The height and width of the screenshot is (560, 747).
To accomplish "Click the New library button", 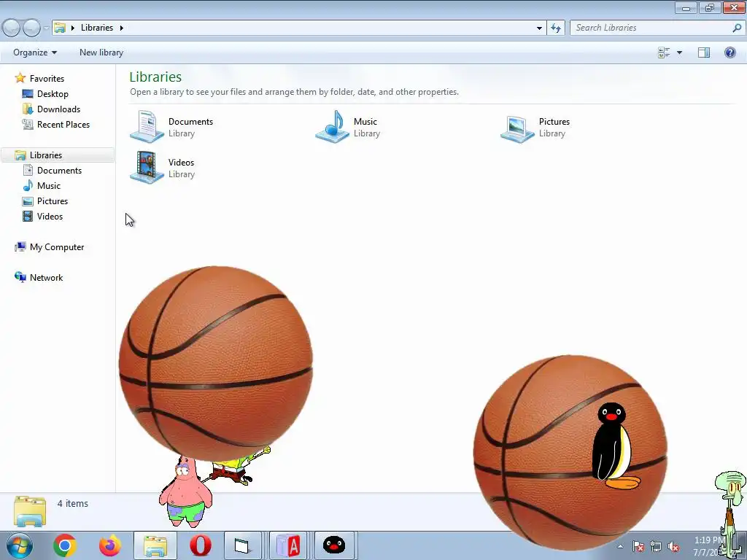I will (x=101, y=52).
